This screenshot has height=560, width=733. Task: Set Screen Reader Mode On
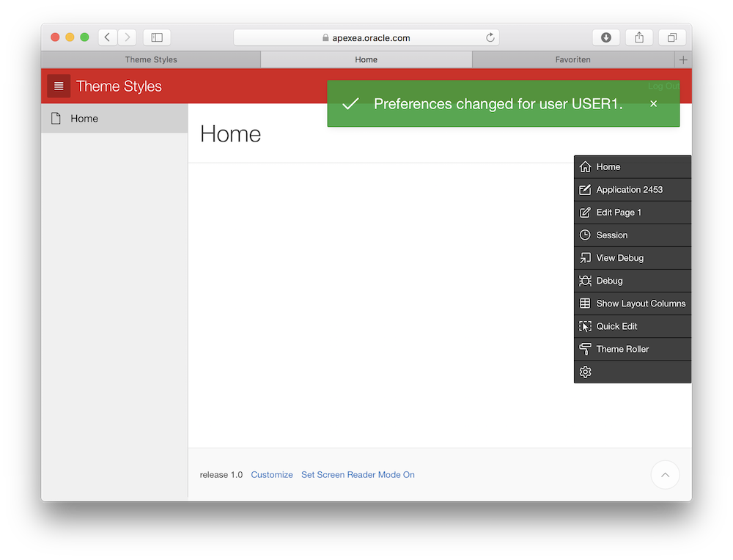358,474
